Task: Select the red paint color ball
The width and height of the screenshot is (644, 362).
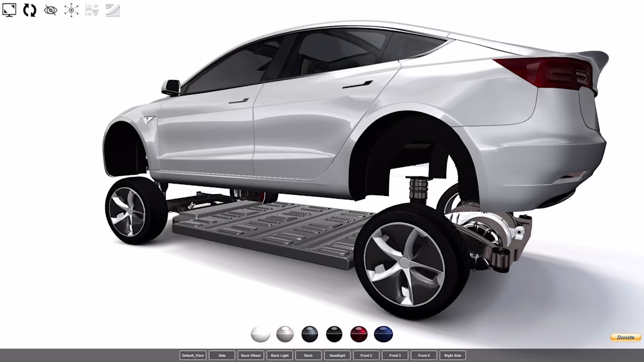Action: (359, 334)
